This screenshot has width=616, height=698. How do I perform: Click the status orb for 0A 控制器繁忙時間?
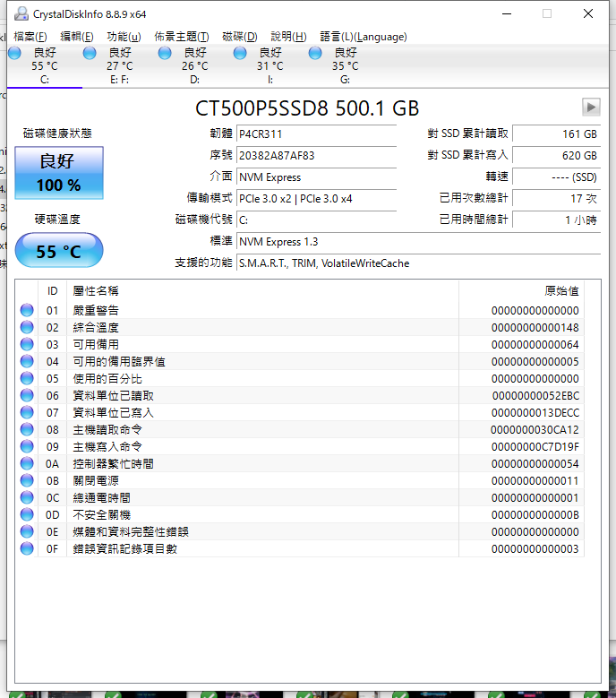coord(27,463)
